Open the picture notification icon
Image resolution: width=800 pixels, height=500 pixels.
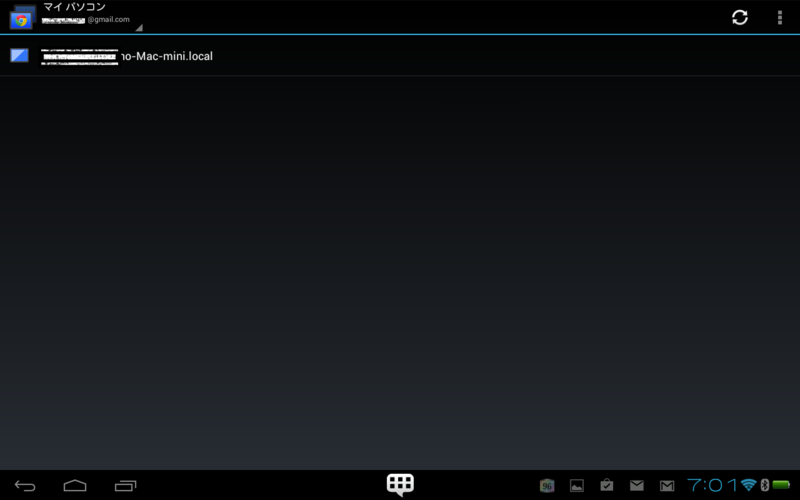tap(577, 486)
